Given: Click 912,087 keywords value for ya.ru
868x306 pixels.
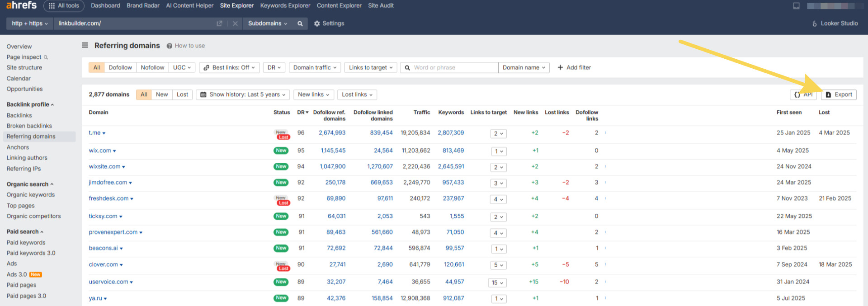Looking at the screenshot, I should (453, 298).
